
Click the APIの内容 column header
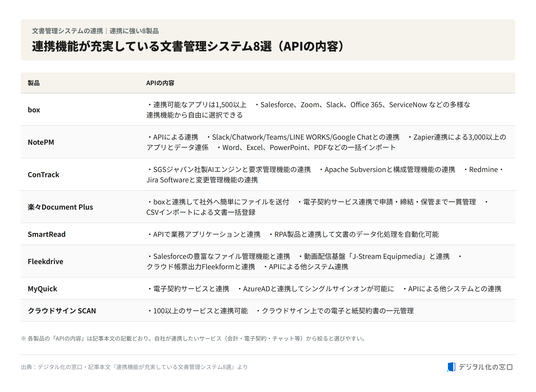click(x=160, y=83)
